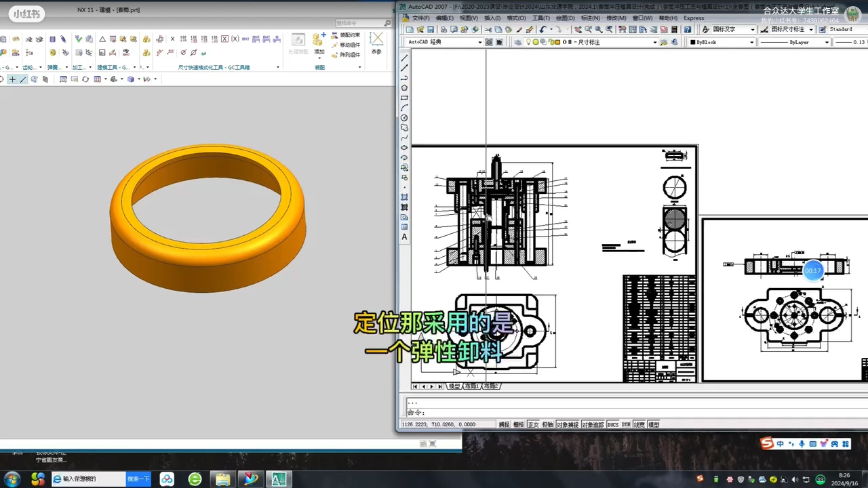Click the boxed X icon in NX dimension tools
Screen dimensions: 868x488
click(225, 39)
